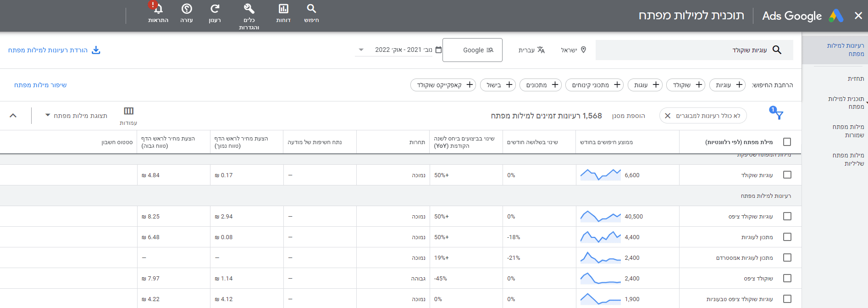
Task: Check the עוגיות שוקולד row with 6,600 searches
Action: point(787,175)
